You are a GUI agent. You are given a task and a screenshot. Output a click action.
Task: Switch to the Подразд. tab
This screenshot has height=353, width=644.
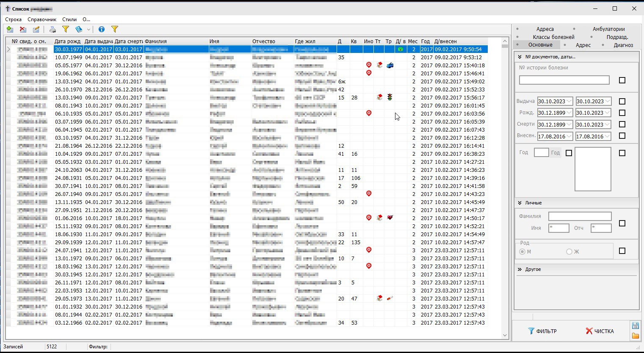pyautogui.click(x=617, y=37)
